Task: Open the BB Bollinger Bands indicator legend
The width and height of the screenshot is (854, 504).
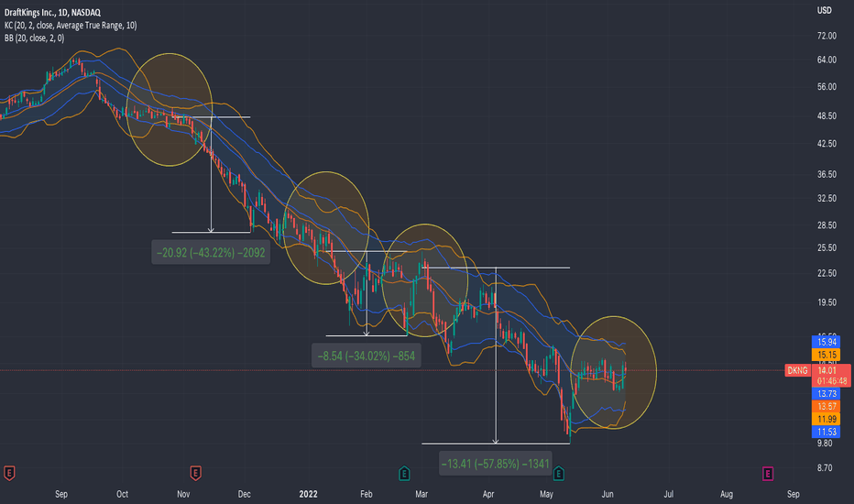Action: 34,38
